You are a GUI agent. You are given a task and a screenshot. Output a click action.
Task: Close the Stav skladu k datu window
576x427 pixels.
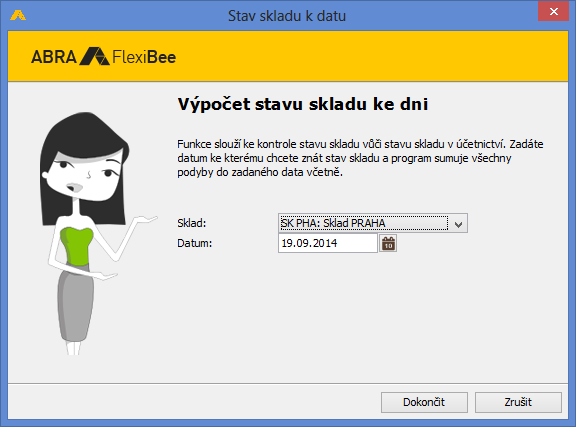click(553, 11)
